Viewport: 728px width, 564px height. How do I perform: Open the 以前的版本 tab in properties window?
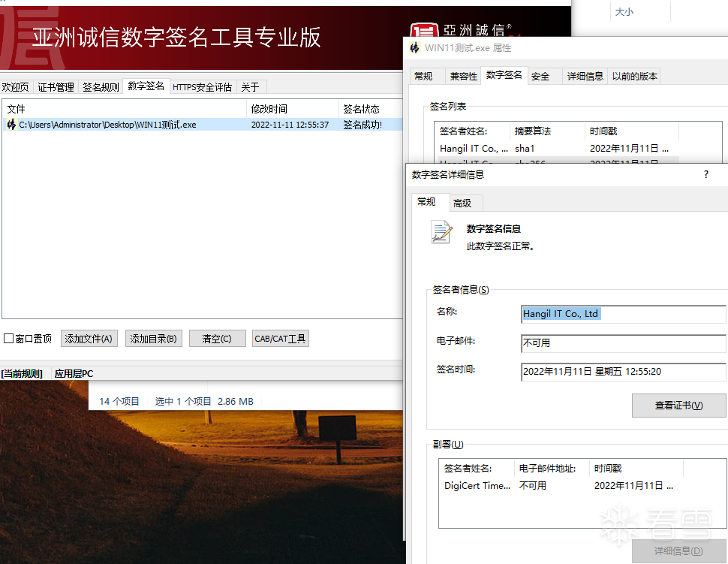[635, 76]
